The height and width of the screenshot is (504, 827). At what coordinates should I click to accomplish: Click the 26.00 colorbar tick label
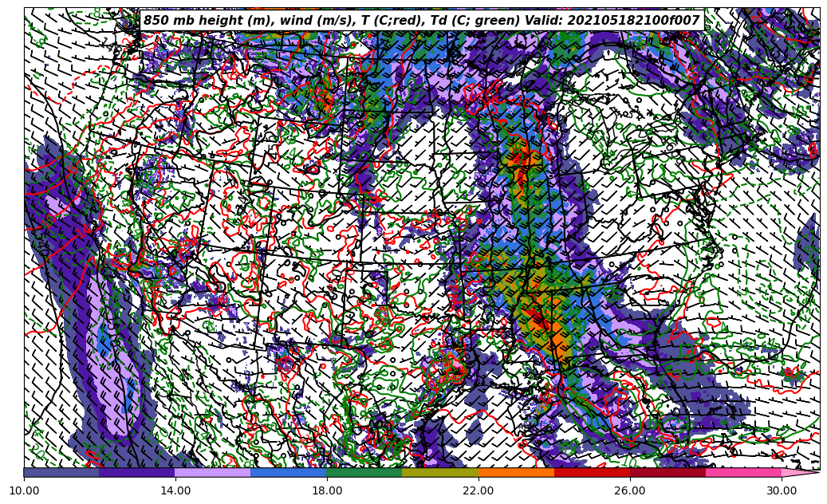click(630, 491)
